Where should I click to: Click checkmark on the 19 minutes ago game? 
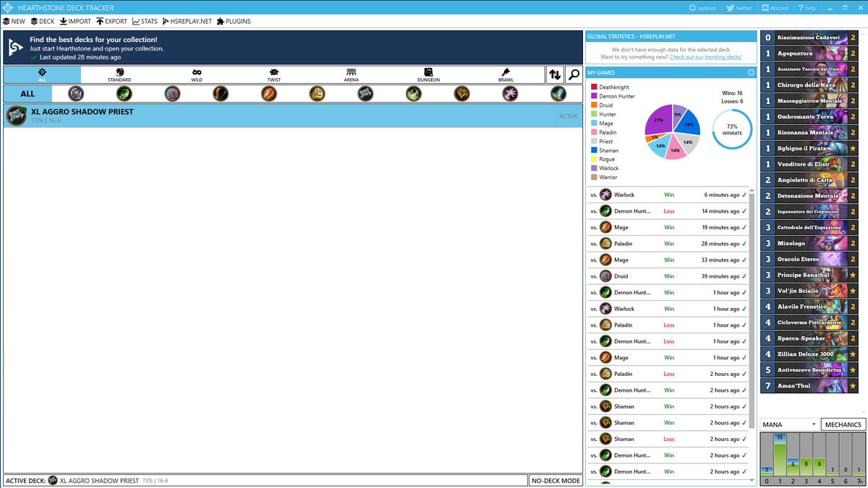(744, 227)
